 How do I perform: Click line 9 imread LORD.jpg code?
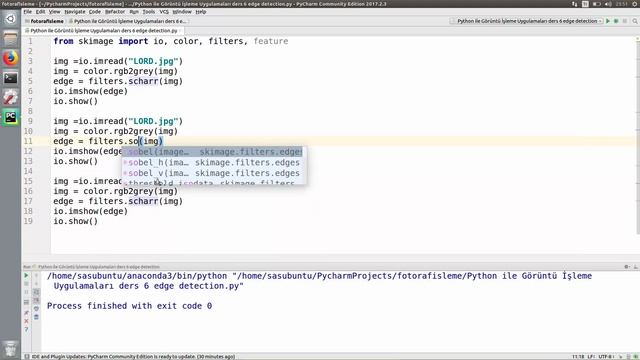pos(118,121)
